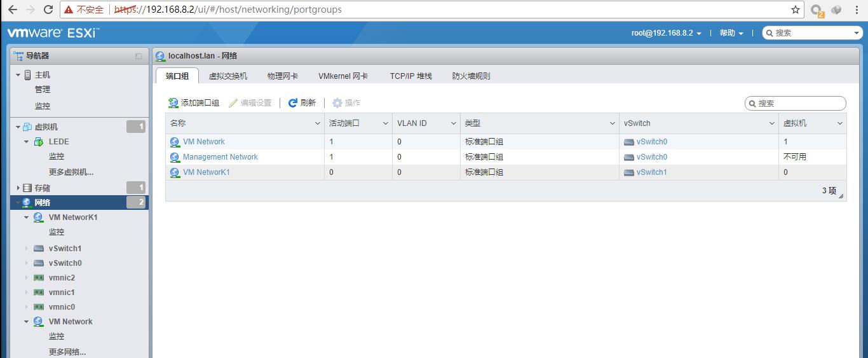
Task: Switch to the Firewall rules tab
Action: (471, 76)
